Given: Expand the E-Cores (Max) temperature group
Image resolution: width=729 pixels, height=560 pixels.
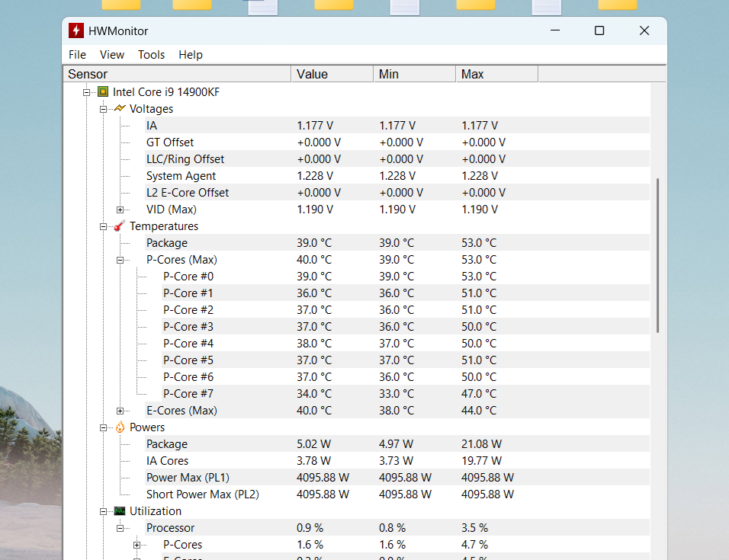Looking at the screenshot, I should click(120, 411).
